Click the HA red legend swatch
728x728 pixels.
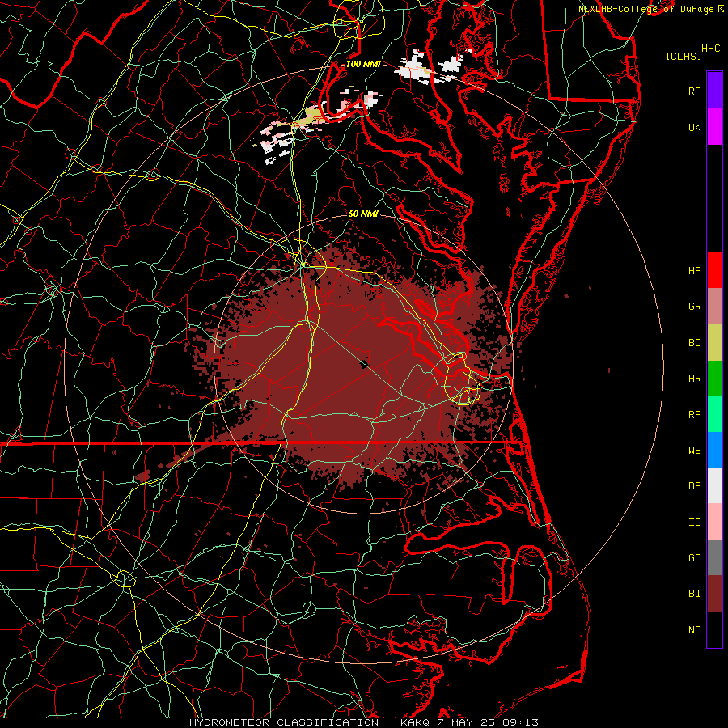[714, 270]
